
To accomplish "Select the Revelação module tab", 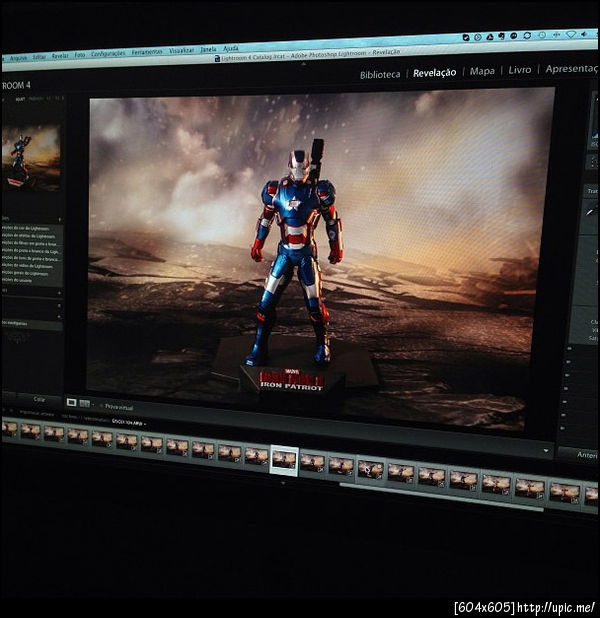I will (x=434, y=73).
